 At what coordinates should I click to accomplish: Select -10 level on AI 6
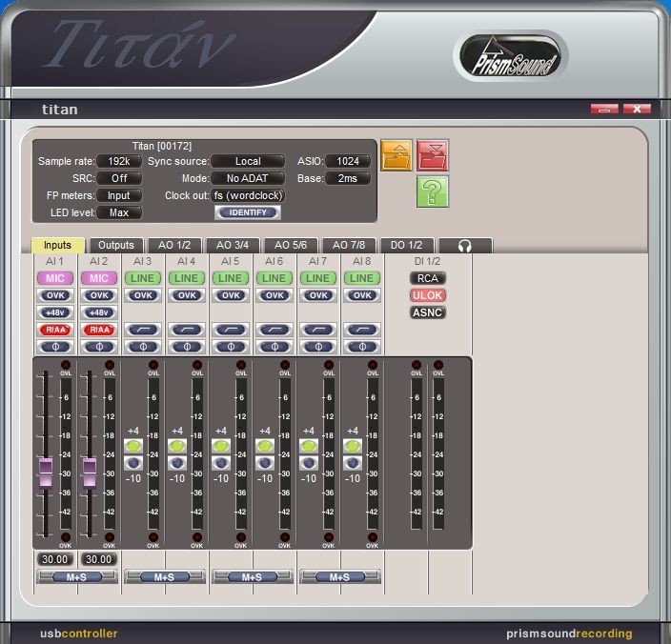coord(265,463)
